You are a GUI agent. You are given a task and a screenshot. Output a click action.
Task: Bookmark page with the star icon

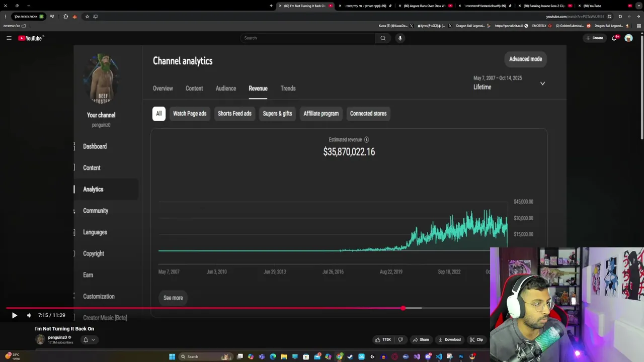tap(87, 17)
